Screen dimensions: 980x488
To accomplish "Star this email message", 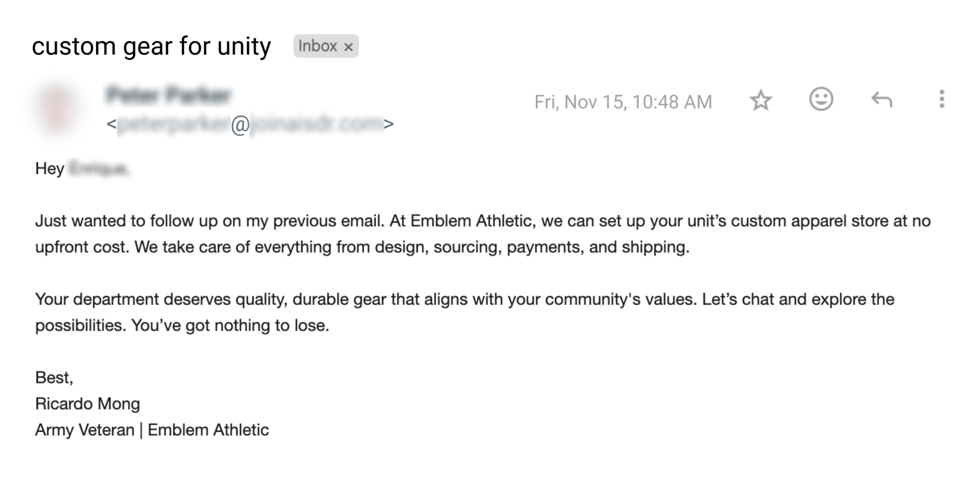I will [761, 100].
